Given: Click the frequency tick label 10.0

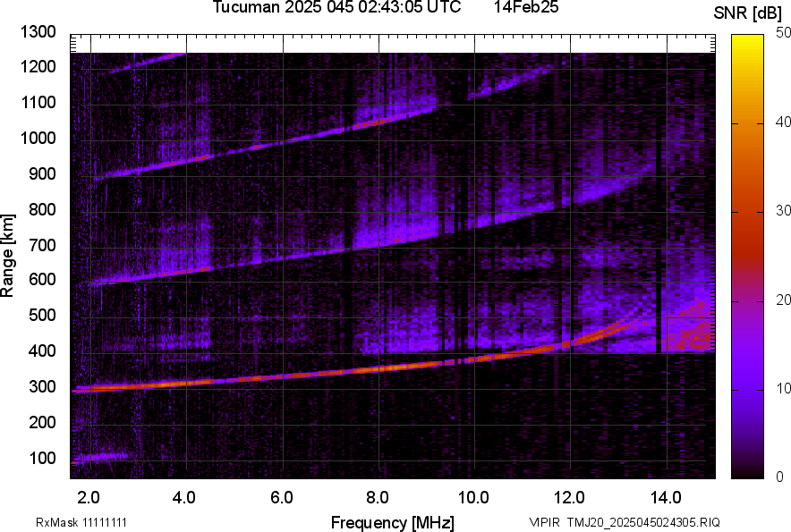Looking at the screenshot, I should (472, 498).
